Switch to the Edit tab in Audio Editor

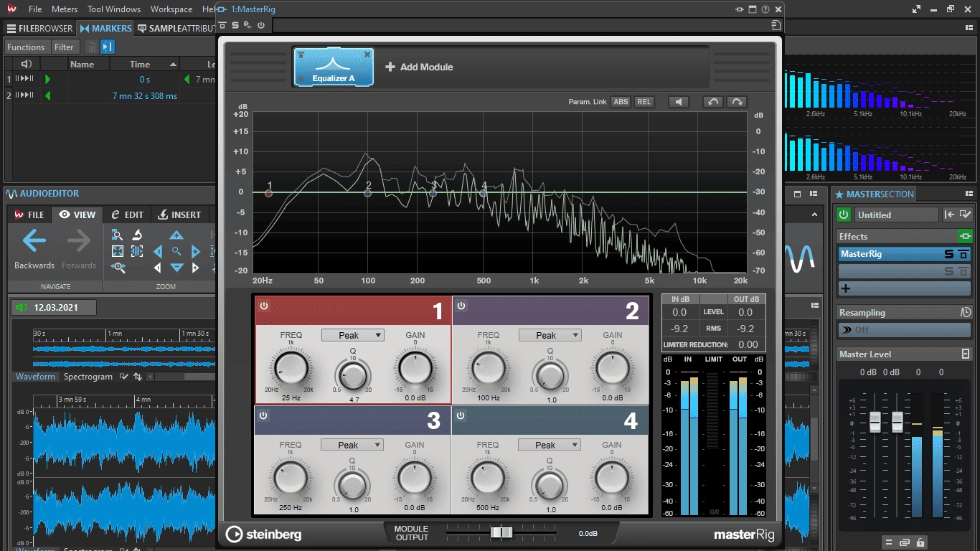click(128, 215)
